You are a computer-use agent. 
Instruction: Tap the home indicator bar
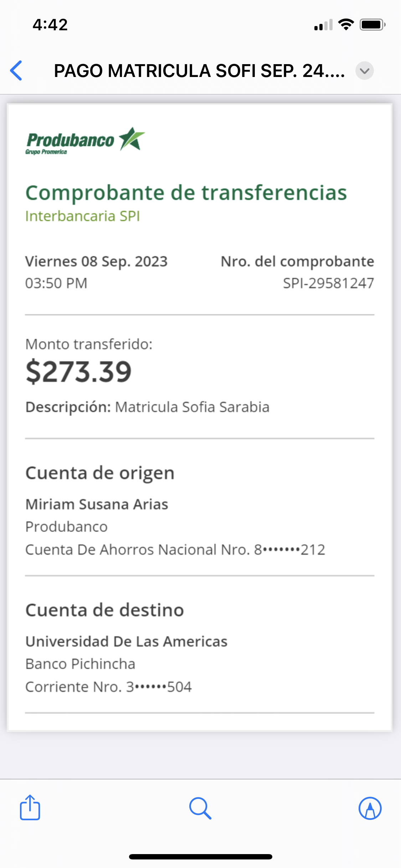[200, 857]
